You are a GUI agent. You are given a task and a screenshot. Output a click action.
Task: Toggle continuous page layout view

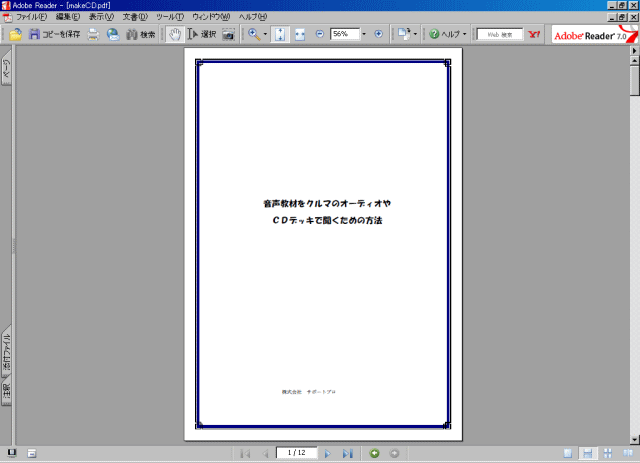pos(588,454)
